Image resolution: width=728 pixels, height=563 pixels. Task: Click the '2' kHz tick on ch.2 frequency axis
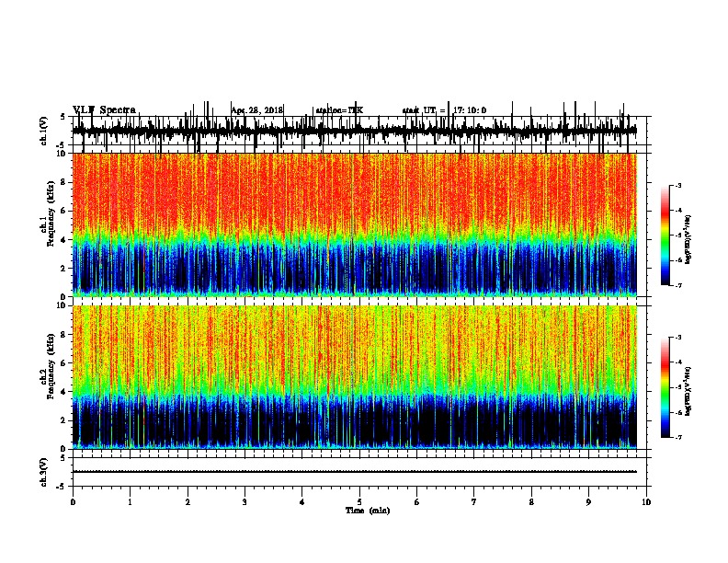point(64,420)
